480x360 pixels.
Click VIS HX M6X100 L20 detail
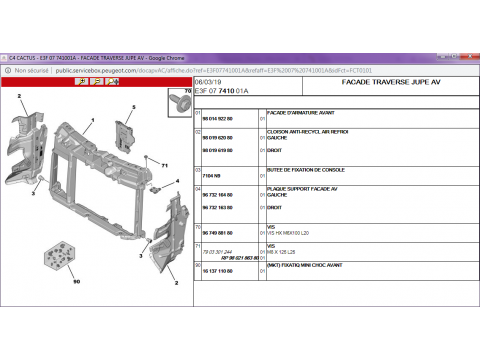point(288,233)
